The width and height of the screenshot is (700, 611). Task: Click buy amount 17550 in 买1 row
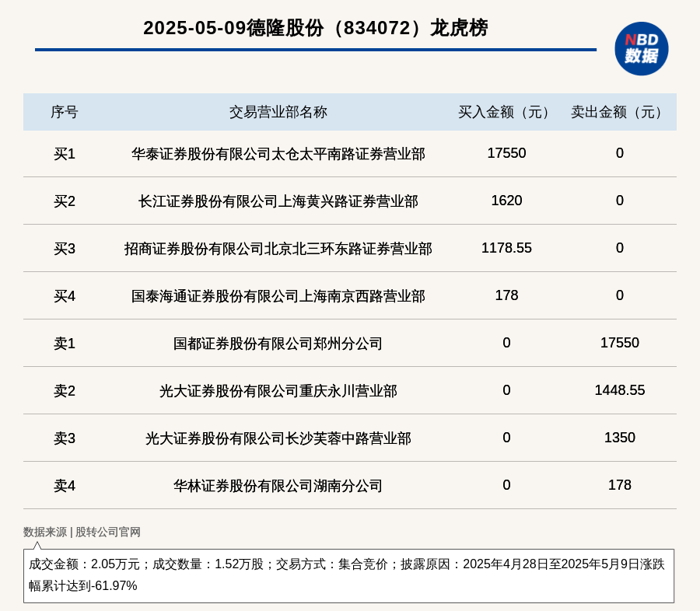tap(506, 153)
